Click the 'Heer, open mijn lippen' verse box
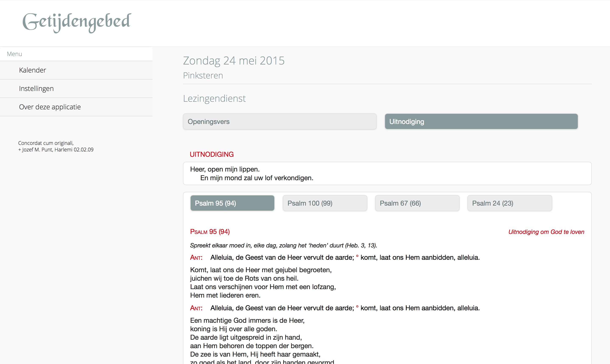This screenshot has width=610, height=364. pyautogui.click(x=387, y=173)
